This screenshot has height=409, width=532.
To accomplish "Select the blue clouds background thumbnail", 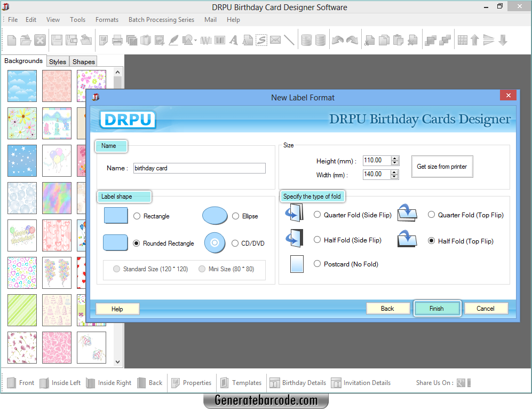I will [x=22, y=86].
